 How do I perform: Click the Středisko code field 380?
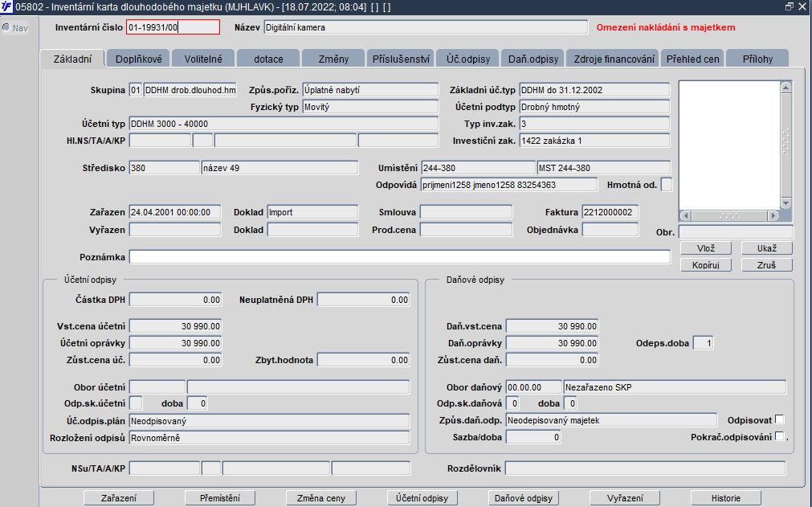(164, 168)
